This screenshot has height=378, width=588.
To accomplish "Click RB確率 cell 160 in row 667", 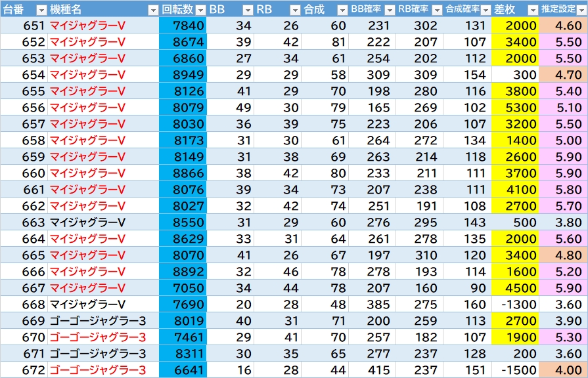I will 419,288.
